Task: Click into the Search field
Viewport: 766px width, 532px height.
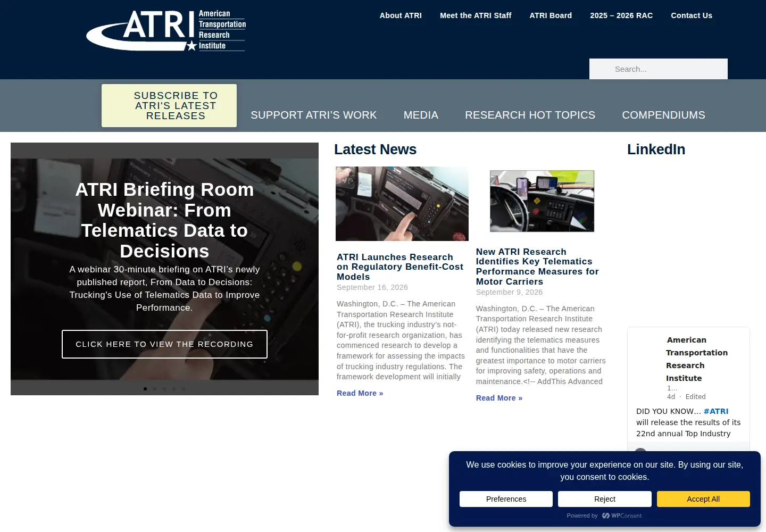Action: [x=659, y=69]
